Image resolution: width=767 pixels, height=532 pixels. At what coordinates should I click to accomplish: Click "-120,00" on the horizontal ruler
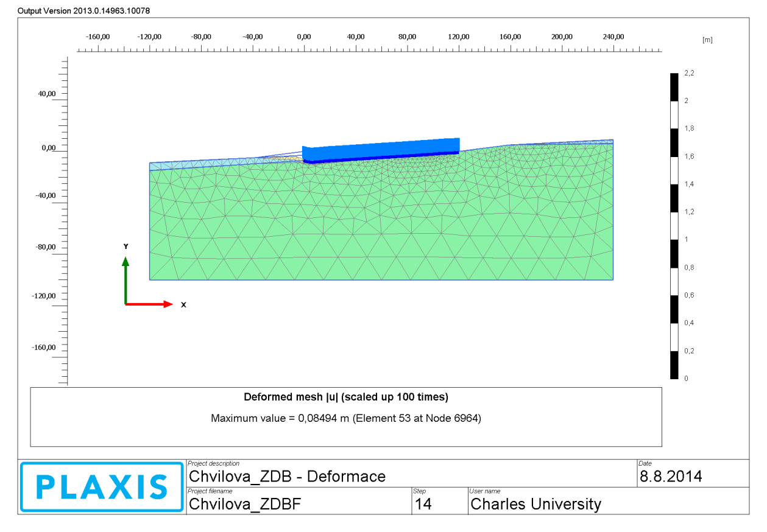tap(150, 37)
